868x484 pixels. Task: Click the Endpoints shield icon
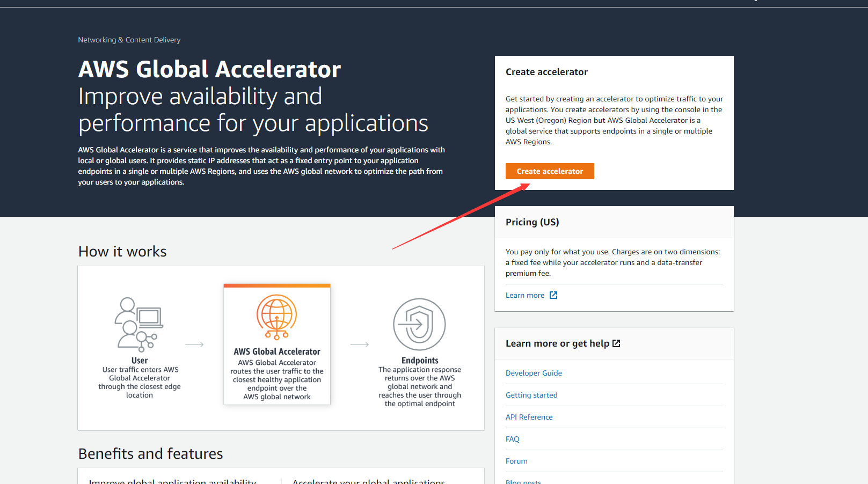pos(419,324)
